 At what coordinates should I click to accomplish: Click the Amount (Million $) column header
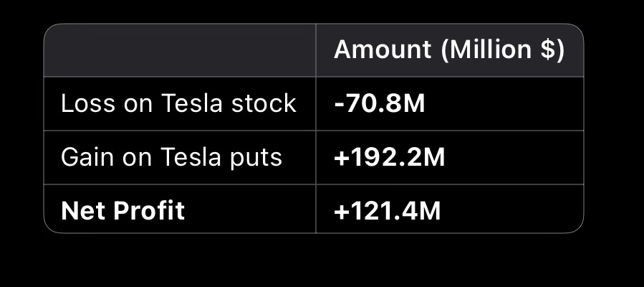449,50
